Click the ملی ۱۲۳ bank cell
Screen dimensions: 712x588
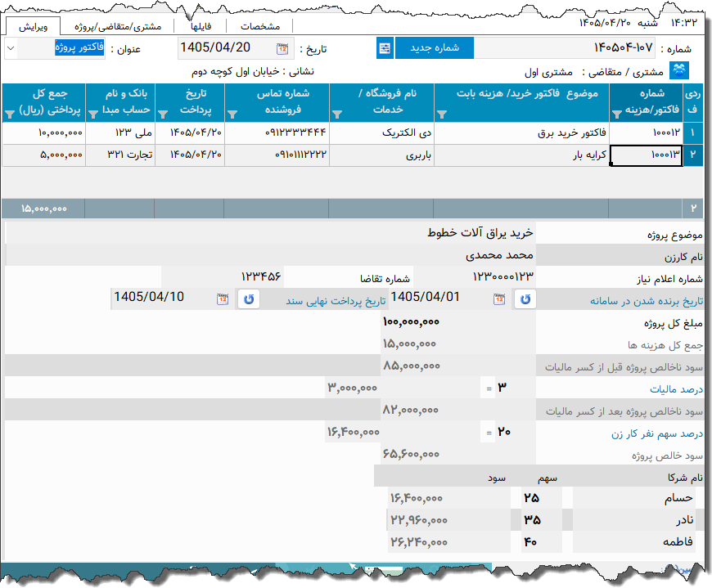pos(120,133)
